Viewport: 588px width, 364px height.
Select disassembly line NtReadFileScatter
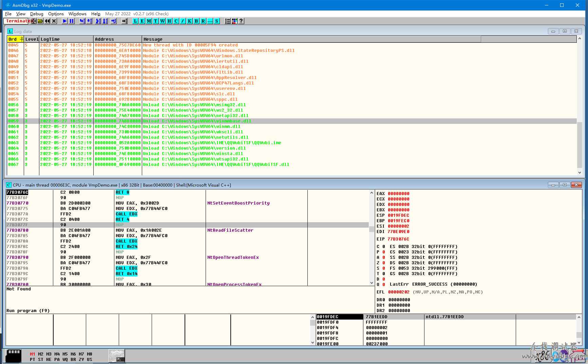[188, 230]
